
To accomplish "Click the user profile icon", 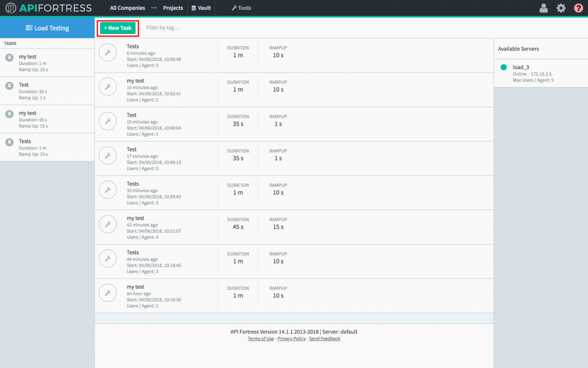I will tap(543, 8).
